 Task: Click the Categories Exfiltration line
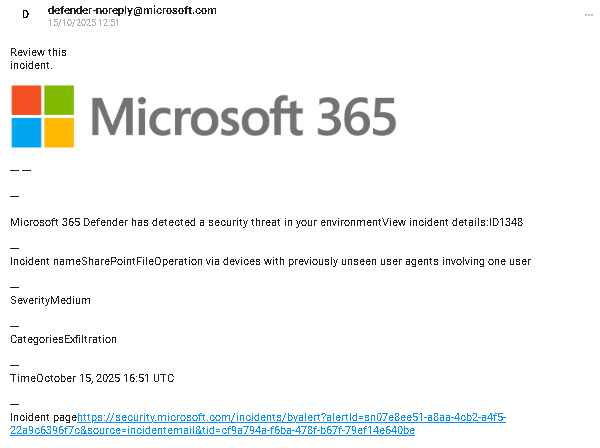pyautogui.click(x=63, y=339)
